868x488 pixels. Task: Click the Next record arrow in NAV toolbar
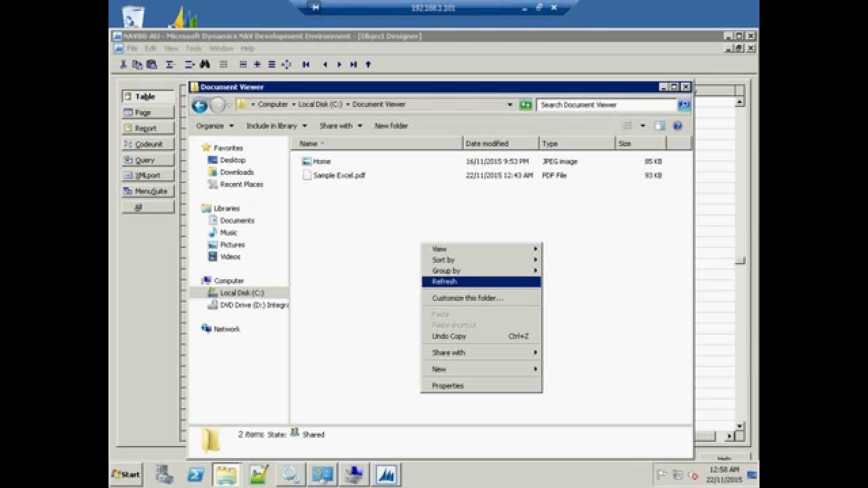[x=339, y=64]
